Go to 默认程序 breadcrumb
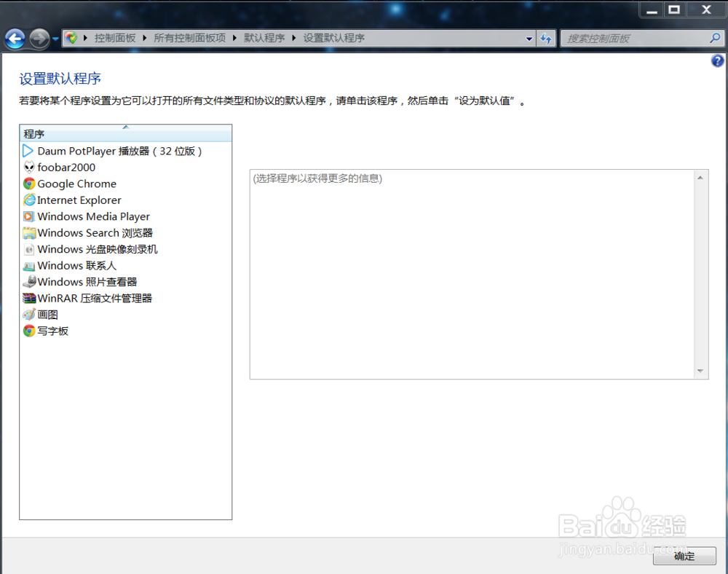Image resolution: width=728 pixels, height=574 pixels. [x=264, y=38]
